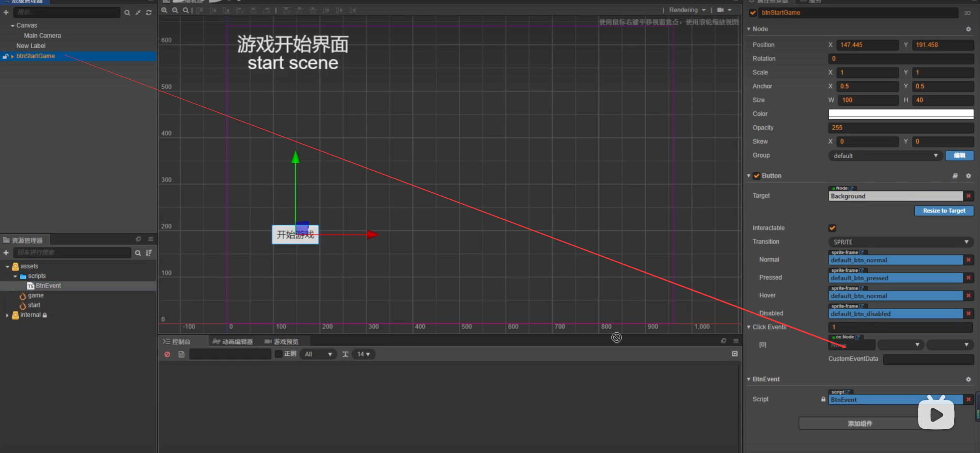This screenshot has height=453, width=980.
Task: Click the hierarchy search magnifier icon
Action: coord(127,13)
